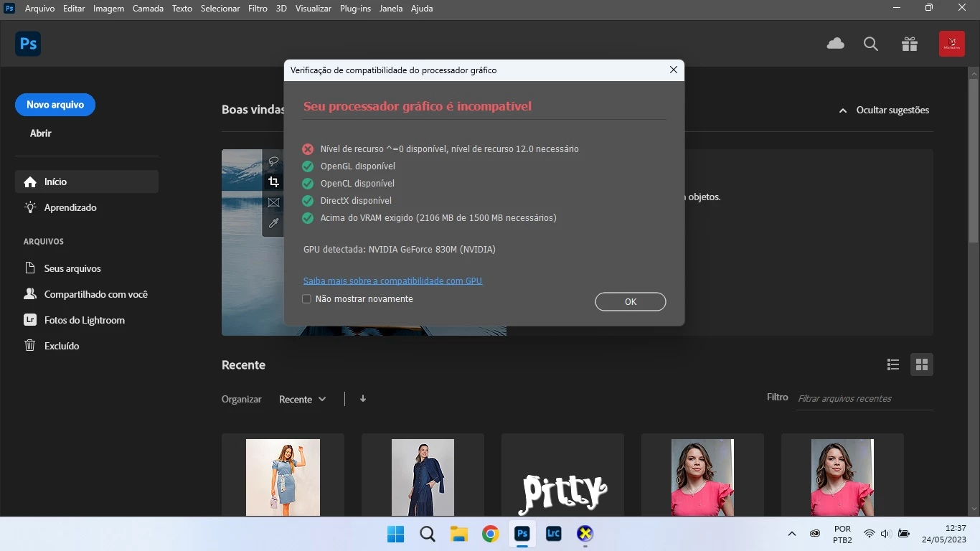Click the Novo arquivo button

tap(55, 105)
